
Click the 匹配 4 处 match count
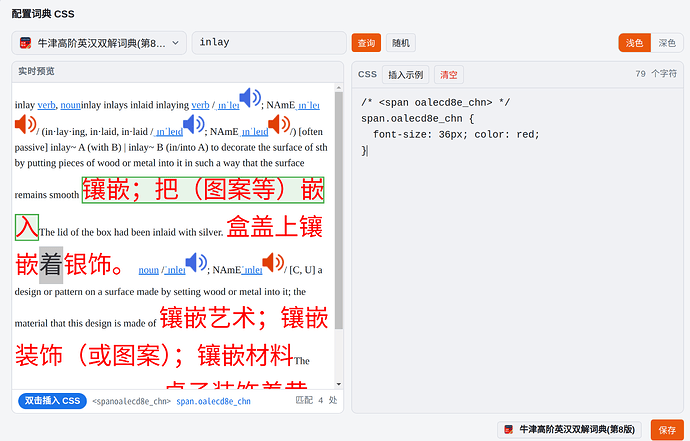pyautogui.click(x=316, y=400)
